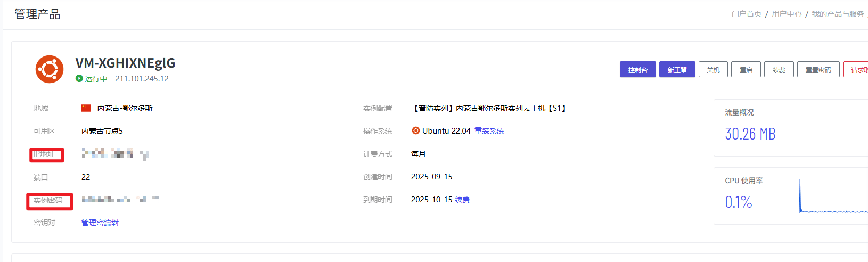Image resolution: width=868 pixels, height=262 pixels.
Task: Click the blurred IP地址 value
Action: (x=114, y=154)
